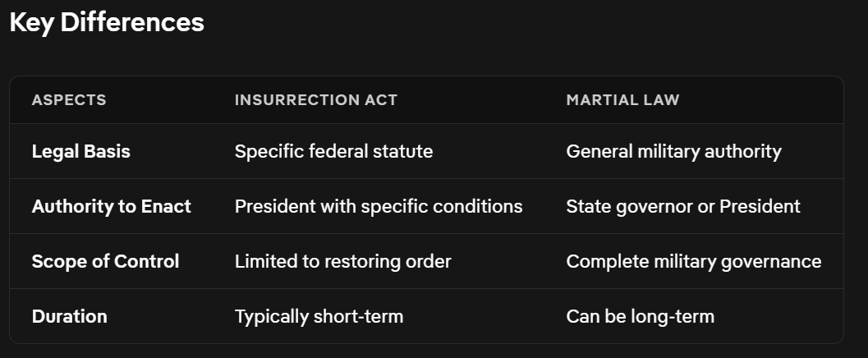868x358 pixels.
Task: Select the Duration row label
Action: pyautogui.click(x=69, y=316)
